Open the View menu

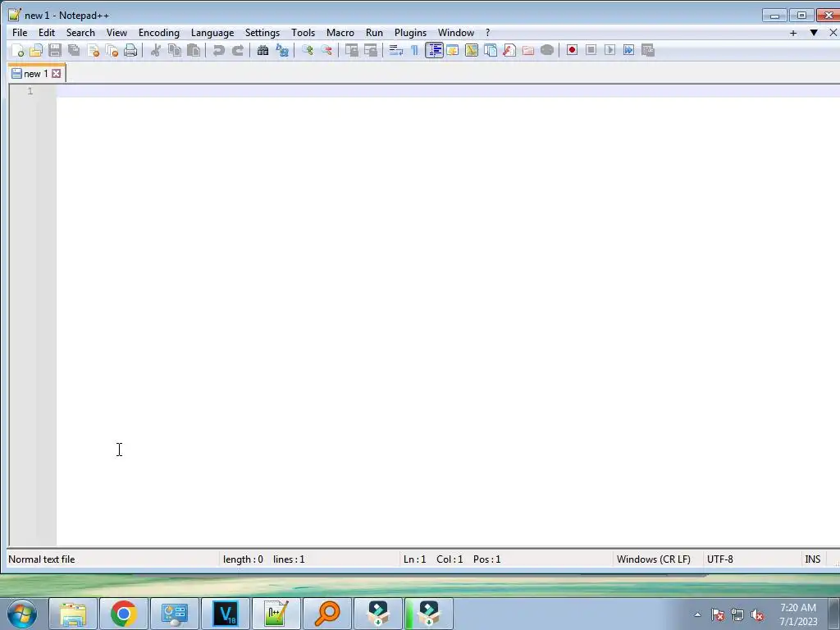pos(116,33)
